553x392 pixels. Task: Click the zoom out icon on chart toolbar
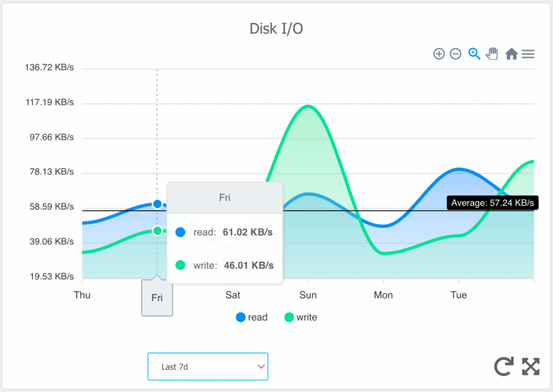pos(456,54)
